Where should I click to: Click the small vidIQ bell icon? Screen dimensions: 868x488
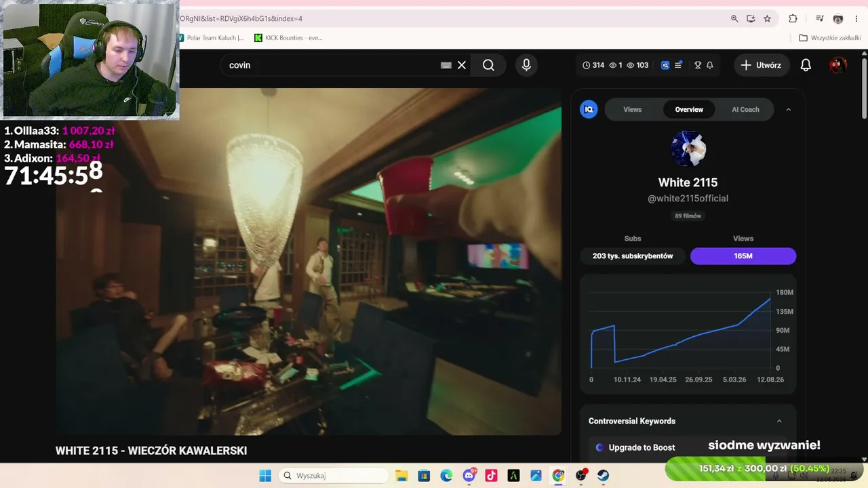[x=710, y=65]
